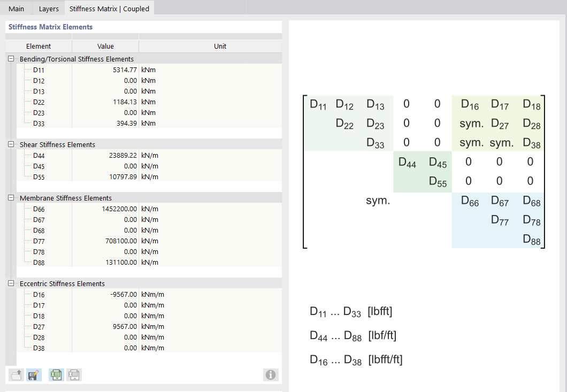Select the Stiffness Matrix | Coupled tab

(109, 9)
